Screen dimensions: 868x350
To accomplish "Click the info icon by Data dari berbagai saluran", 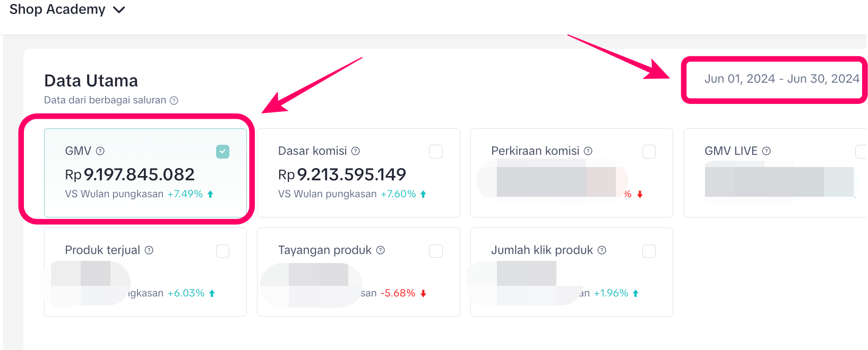I will (x=174, y=101).
